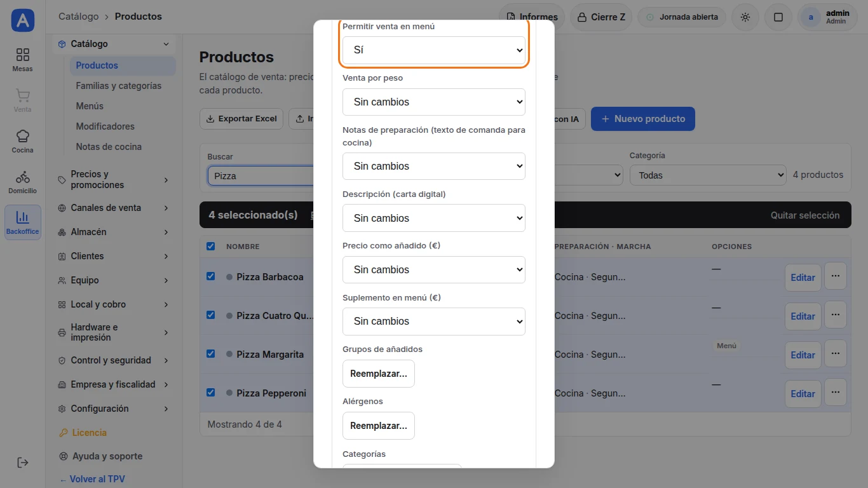
Task: Click Reemplazar under Alérgenos
Action: (379, 426)
